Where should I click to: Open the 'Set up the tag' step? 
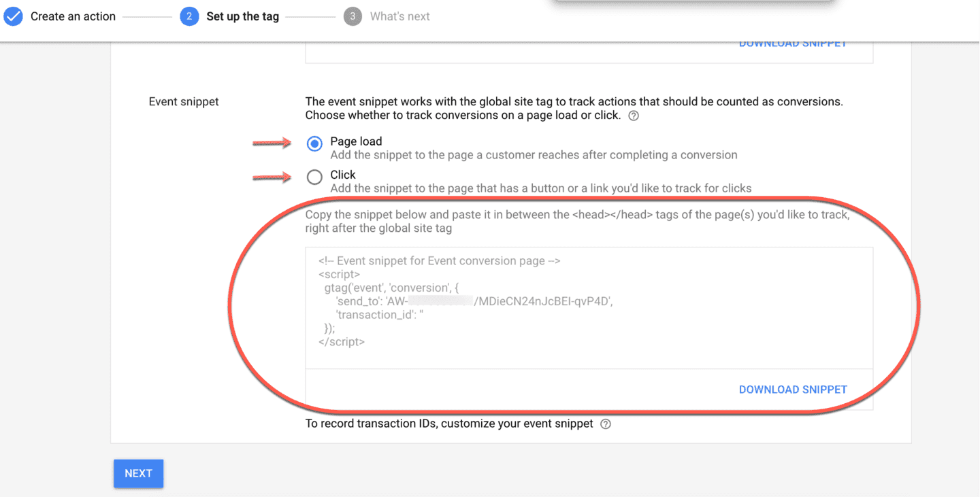[243, 16]
